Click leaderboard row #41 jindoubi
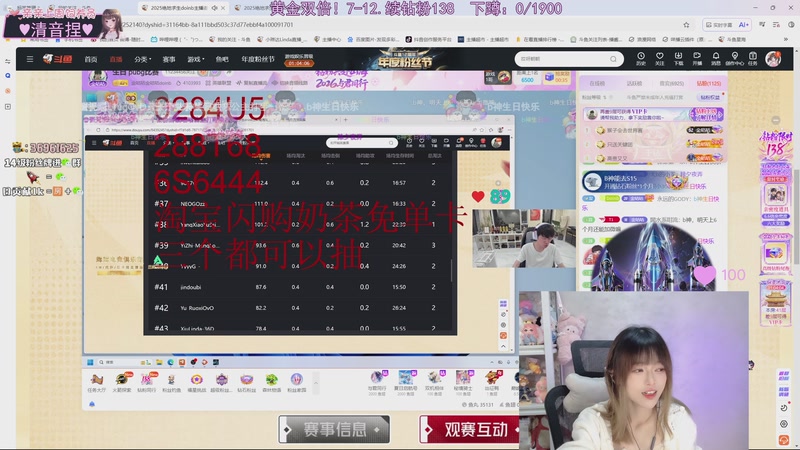Image resolution: width=800 pixels, height=450 pixels. click(x=300, y=287)
